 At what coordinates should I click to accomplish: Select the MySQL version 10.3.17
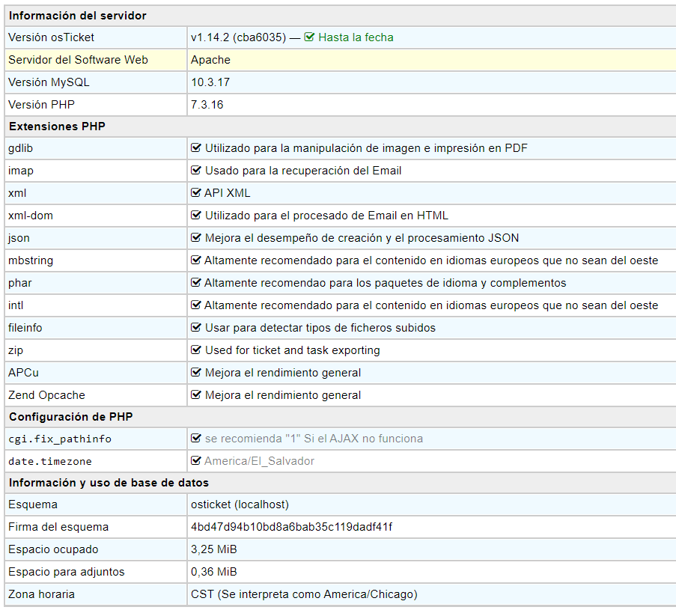coord(210,82)
